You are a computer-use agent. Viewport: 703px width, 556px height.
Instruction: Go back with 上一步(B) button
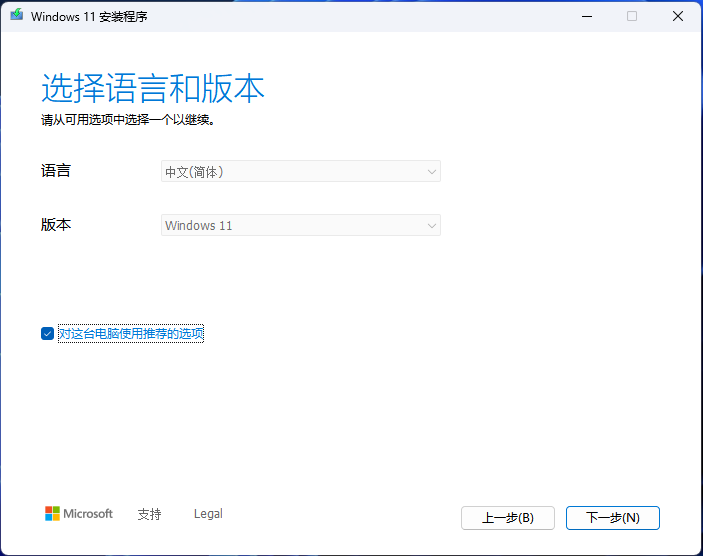coord(508,518)
